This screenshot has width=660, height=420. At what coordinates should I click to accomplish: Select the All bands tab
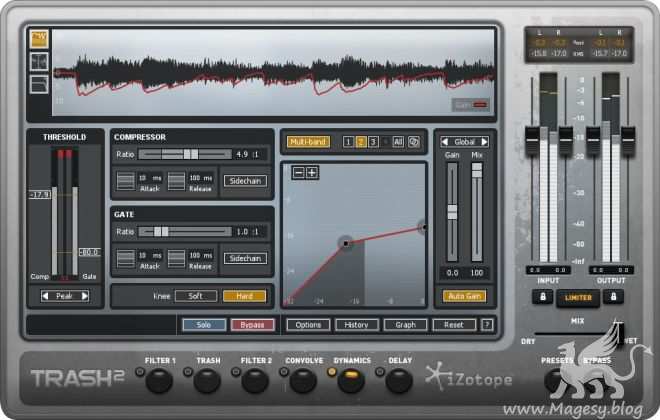point(398,142)
